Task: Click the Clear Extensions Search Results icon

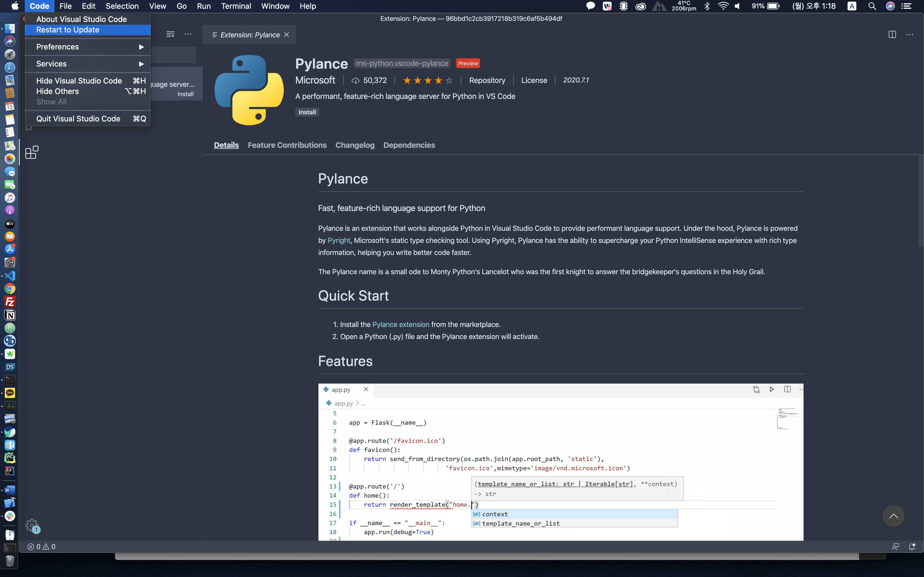Action: tap(170, 34)
